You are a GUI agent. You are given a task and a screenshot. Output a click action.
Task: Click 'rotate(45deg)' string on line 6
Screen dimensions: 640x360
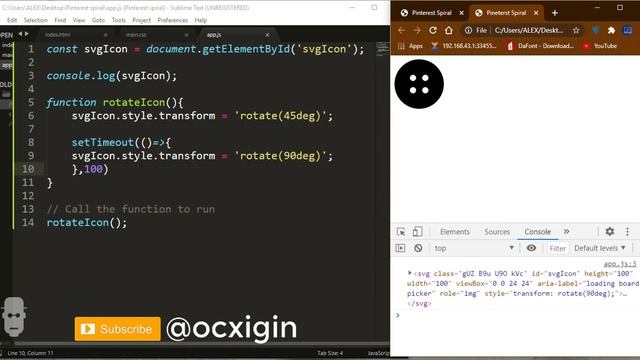280,116
